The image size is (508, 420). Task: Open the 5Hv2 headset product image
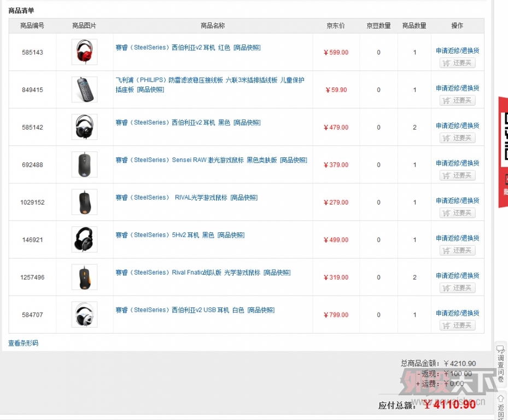[84, 240]
